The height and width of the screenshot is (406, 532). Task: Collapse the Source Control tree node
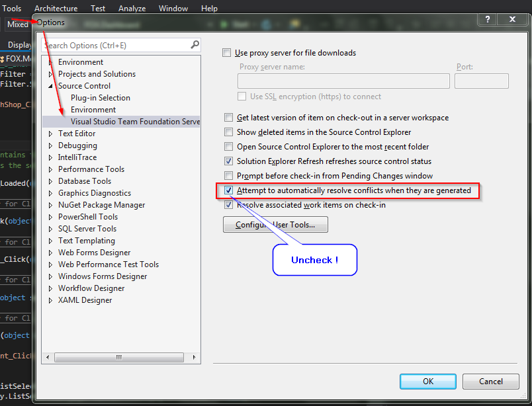[51, 86]
